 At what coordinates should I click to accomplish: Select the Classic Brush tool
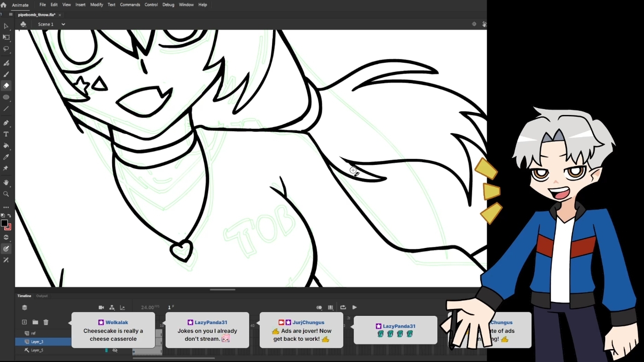(x=6, y=74)
